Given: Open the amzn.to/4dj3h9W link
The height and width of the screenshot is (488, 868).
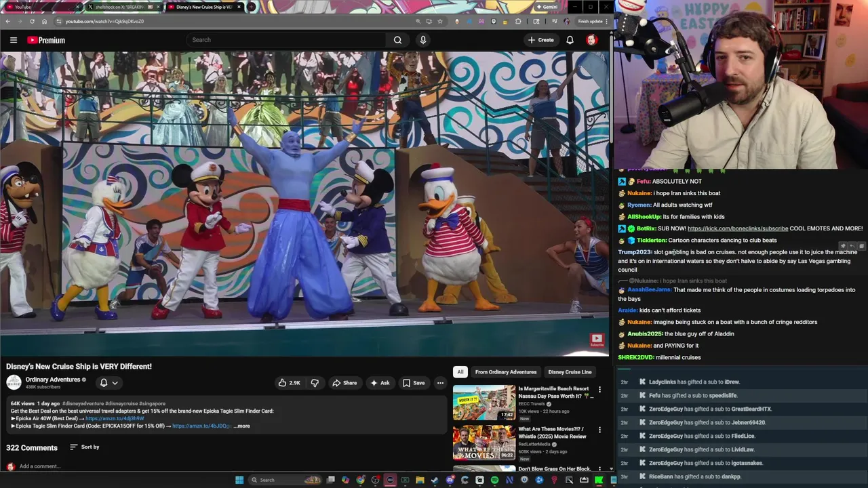Looking at the screenshot, I should click(115, 419).
